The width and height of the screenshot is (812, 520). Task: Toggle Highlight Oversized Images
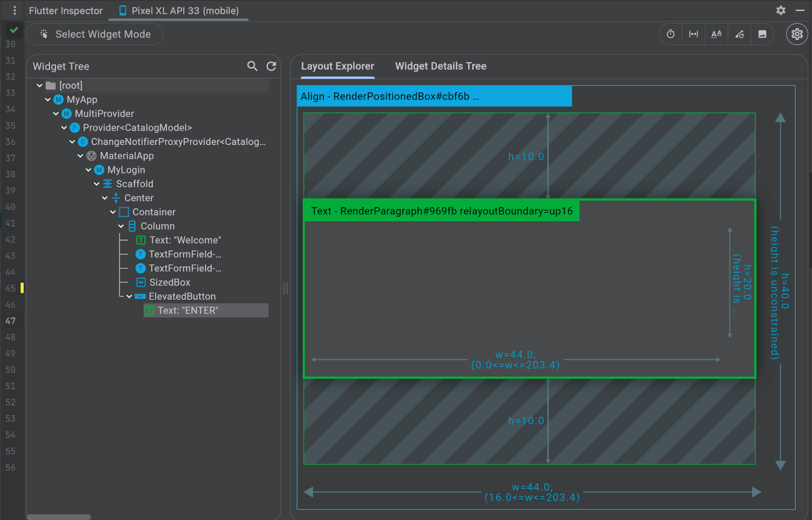(762, 34)
